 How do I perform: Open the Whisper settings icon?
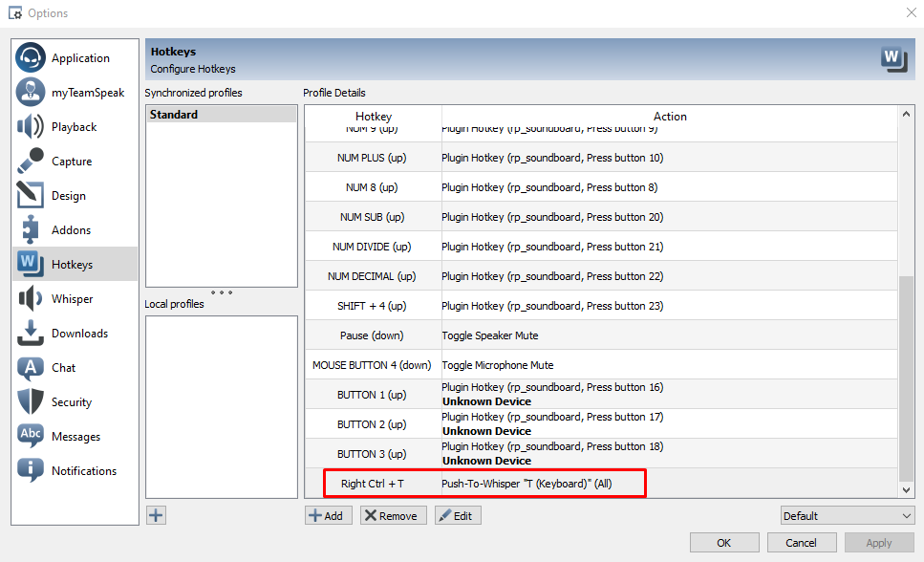31,299
